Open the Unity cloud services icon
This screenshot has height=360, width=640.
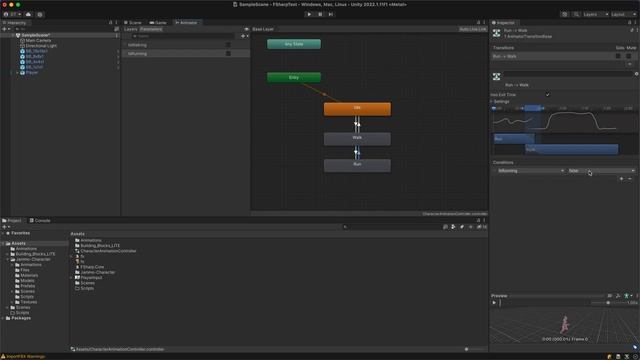tap(28, 14)
